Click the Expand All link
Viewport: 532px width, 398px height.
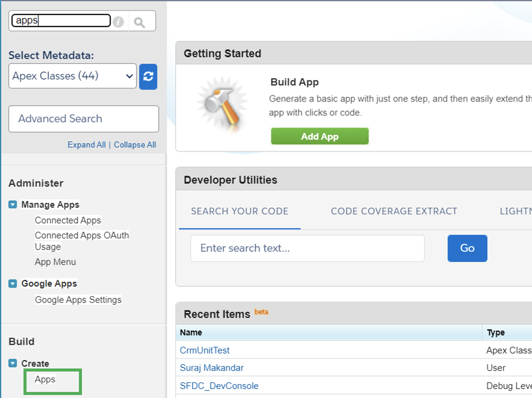86,145
